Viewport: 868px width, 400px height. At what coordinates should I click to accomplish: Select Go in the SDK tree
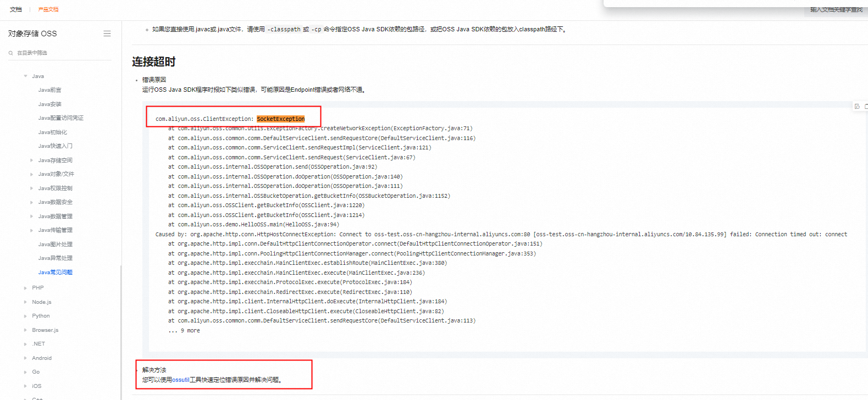pyautogui.click(x=36, y=372)
